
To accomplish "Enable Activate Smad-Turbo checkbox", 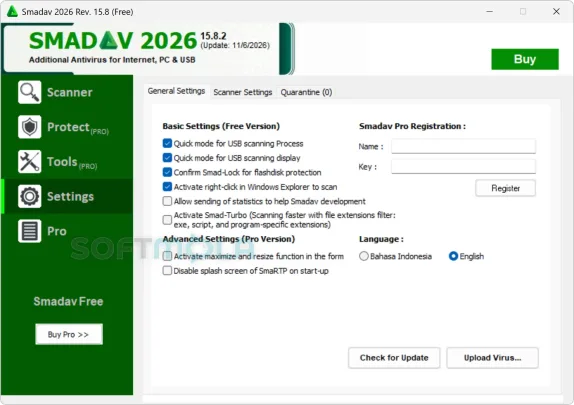I will point(167,220).
